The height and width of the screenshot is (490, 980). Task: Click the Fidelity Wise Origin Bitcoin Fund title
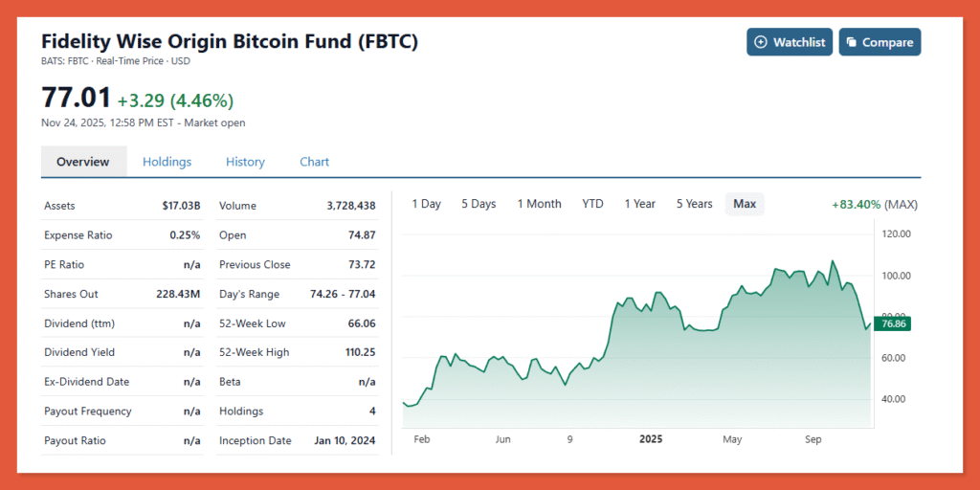[230, 42]
